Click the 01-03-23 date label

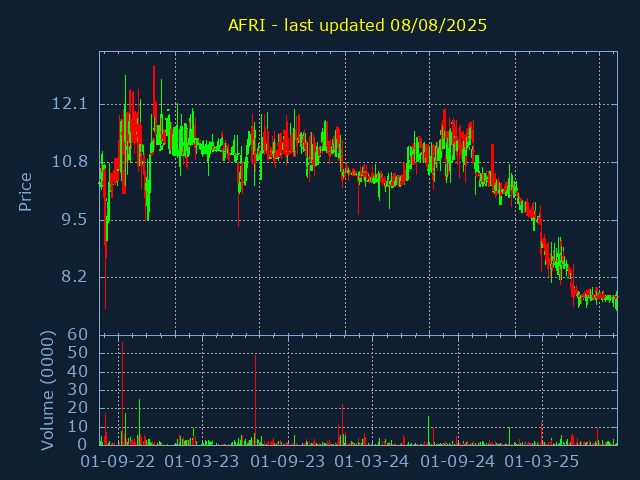202,462
